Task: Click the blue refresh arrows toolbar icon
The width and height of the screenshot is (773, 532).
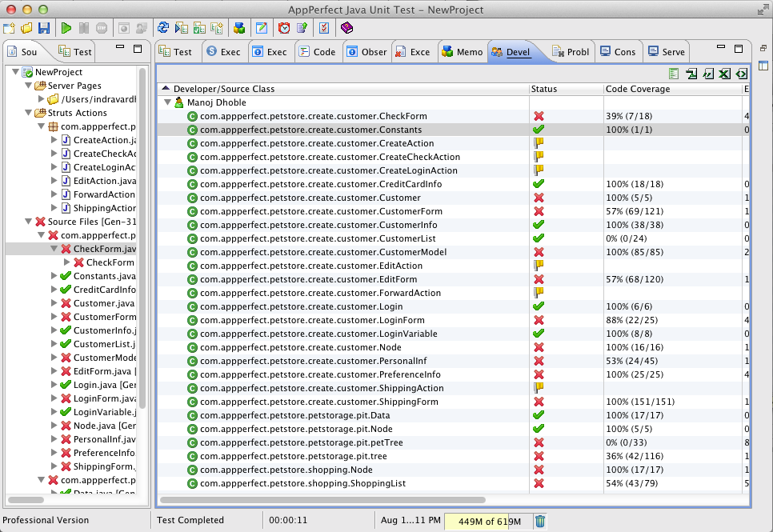Action: (163, 28)
